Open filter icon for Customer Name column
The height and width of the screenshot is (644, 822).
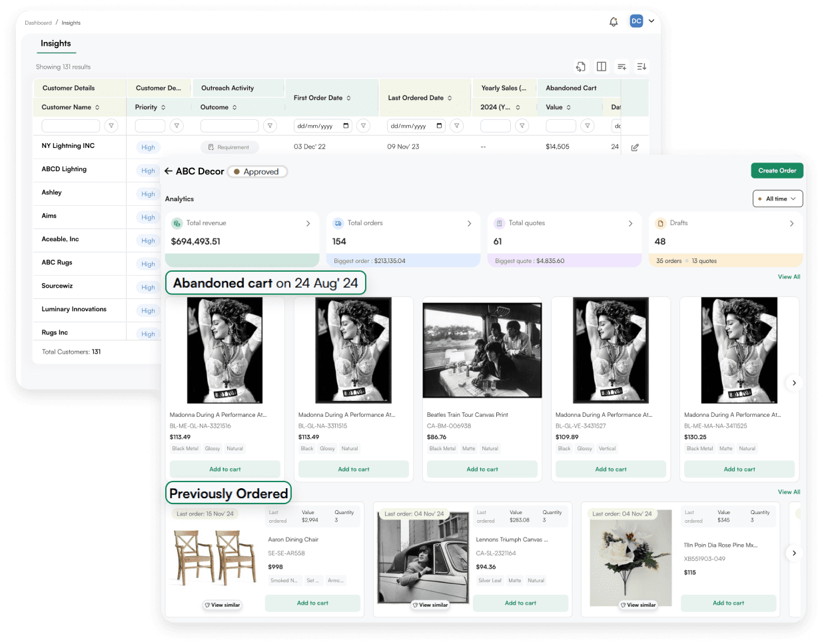point(111,126)
